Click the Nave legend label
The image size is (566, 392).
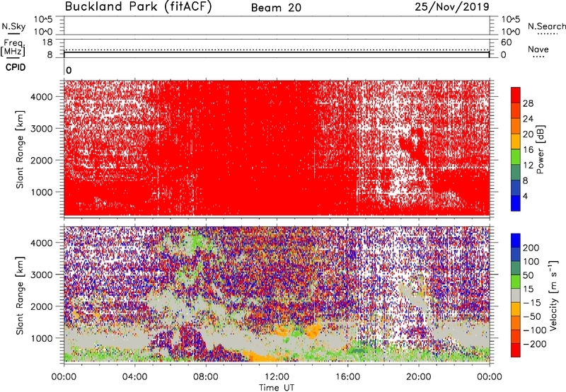[538, 49]
